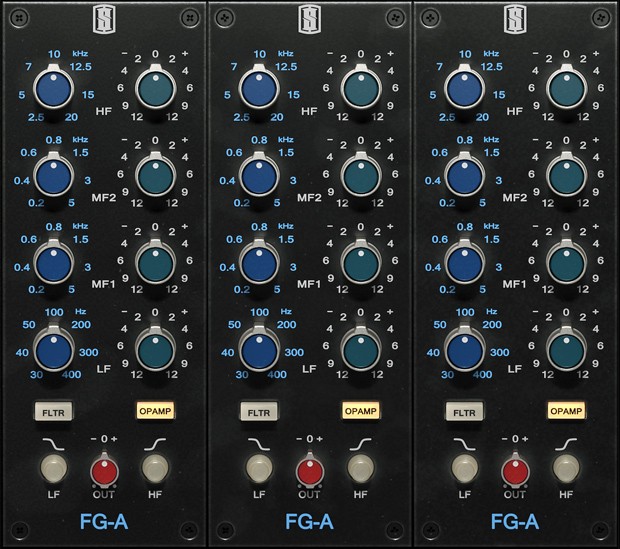Click the high-pass curve icon on middle module
Screen dimensions: 620x549
pyautogui.click(x=361, y=444)
